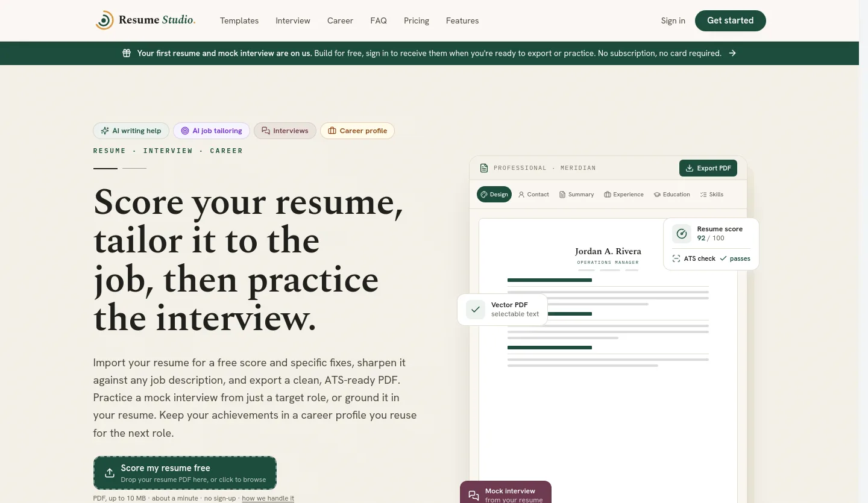Open the Pricing page link
The width and height of the screenshot is (868, 503).
(417, 20)
